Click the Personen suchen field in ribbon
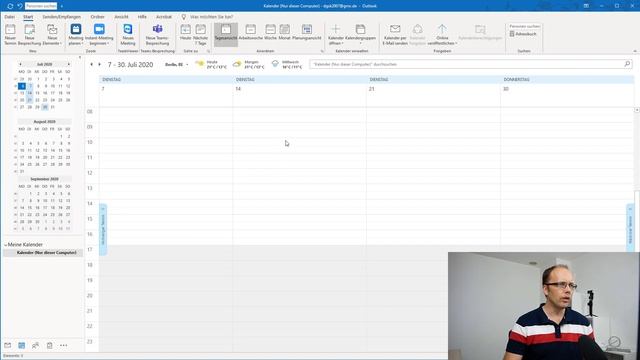Viewport: 640px width, 360px height. pyautogui.click(x=524, y=26)
